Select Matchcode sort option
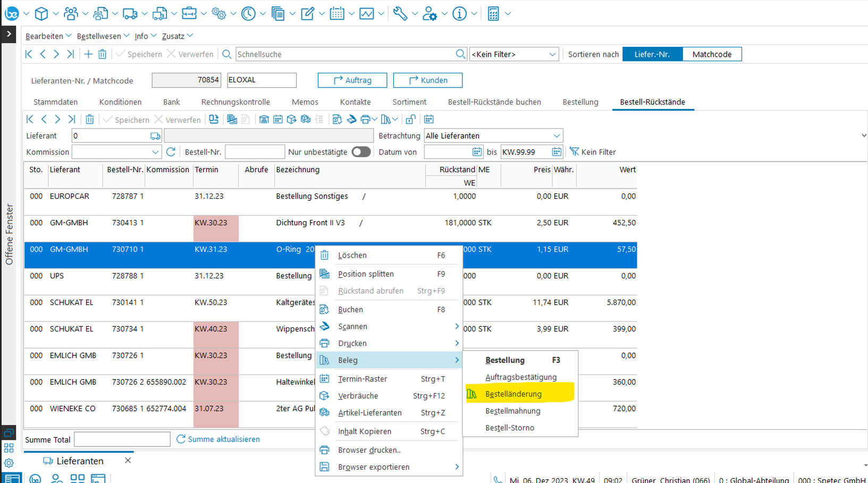This screenshot has height=483, width=868. [x=712, y=54]
